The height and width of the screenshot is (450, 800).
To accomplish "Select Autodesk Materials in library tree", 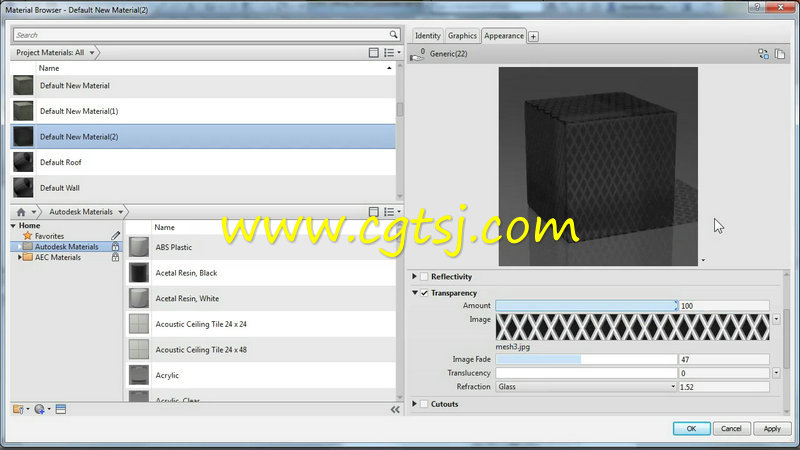I will coord(66,246).
